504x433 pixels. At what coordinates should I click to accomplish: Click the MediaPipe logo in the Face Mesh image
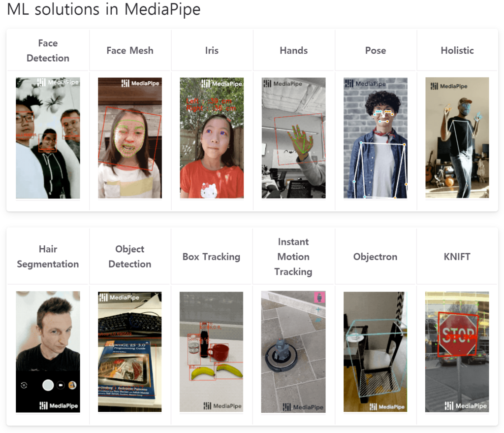coord(141,83)
